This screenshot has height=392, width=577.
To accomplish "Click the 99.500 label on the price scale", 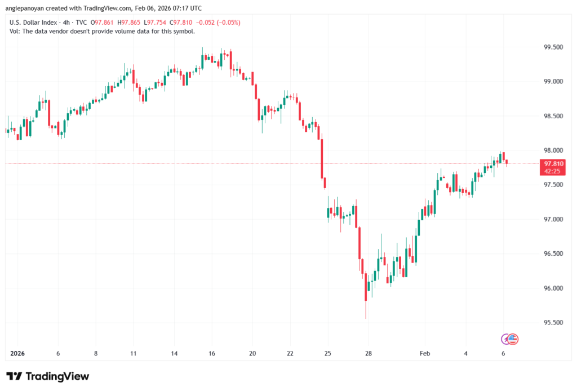I will (x=553, y=47).
